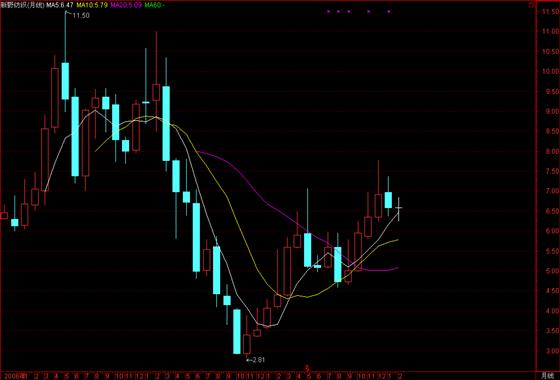
Task: Click the 2.81 low price annotation
Action: coord(259,360)
